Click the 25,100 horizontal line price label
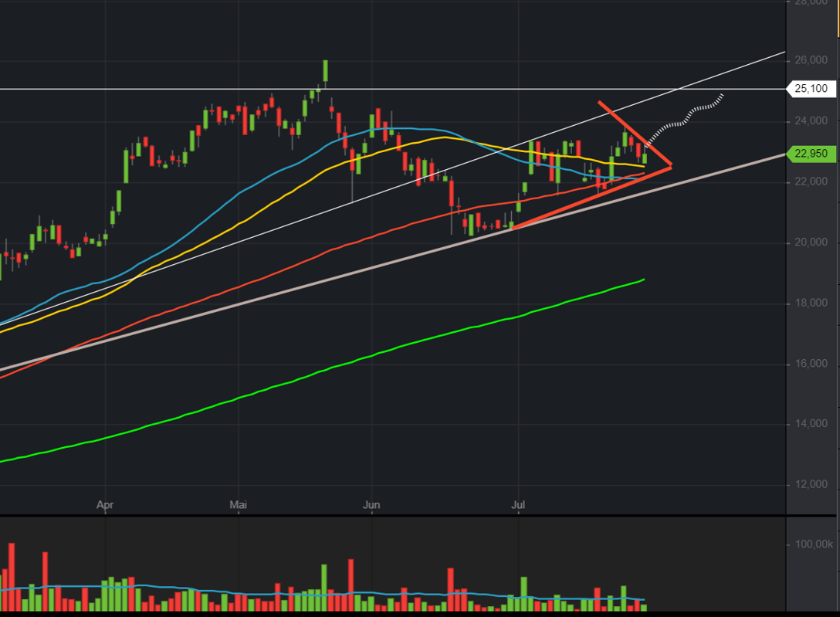 pyautogui.click(x=811, y=88)
